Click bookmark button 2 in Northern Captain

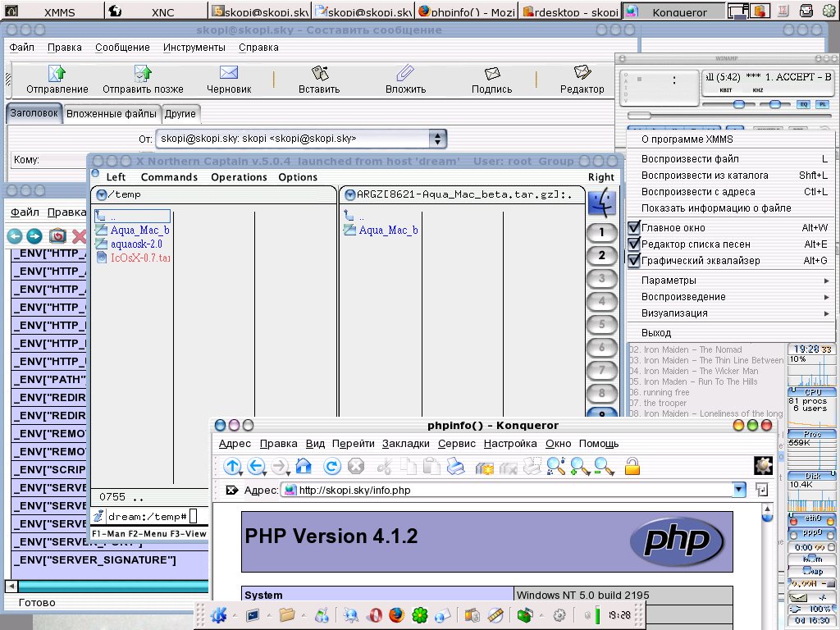click(602, 255)
